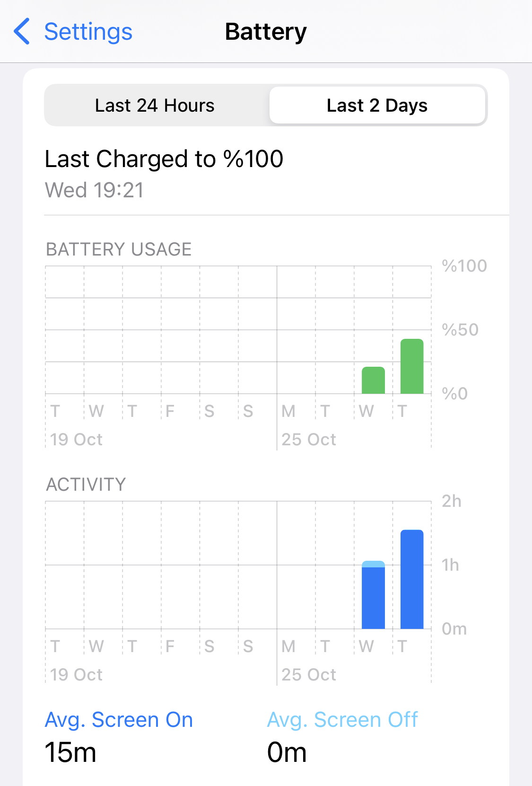
Task: Select the Last 2 Days tab
Action: coord(377,105)
